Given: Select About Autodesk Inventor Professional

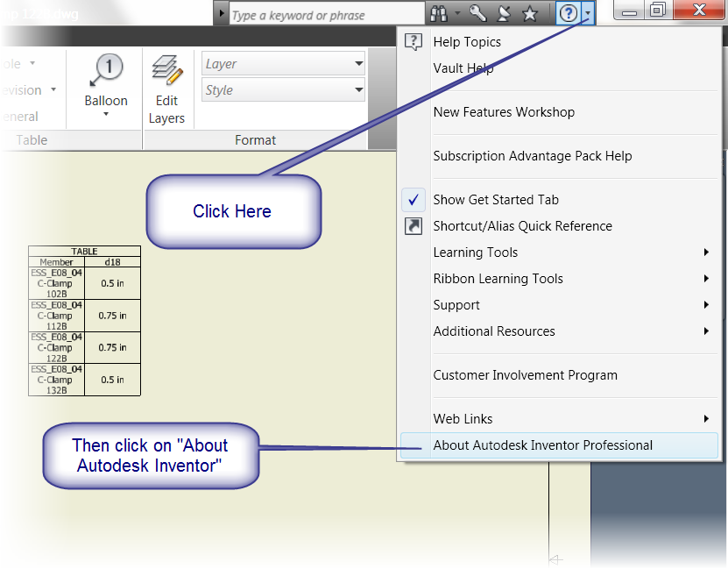Looking at the screenshot, I should (x=560, y=445).
